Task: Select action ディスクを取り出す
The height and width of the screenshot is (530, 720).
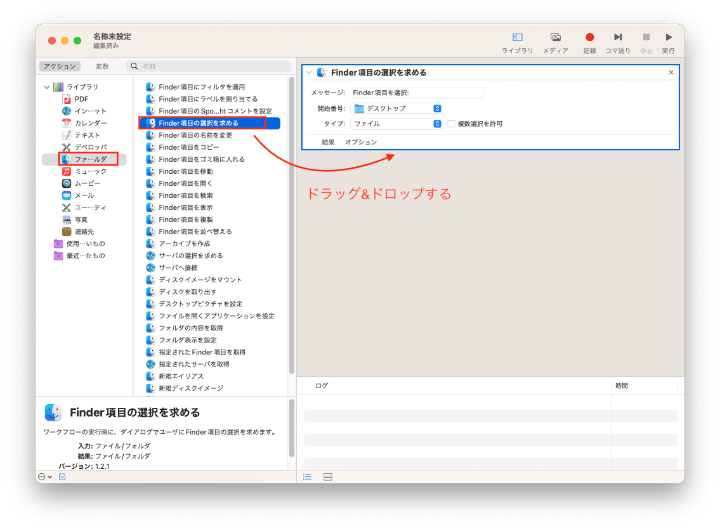Action: coord(181,292)
